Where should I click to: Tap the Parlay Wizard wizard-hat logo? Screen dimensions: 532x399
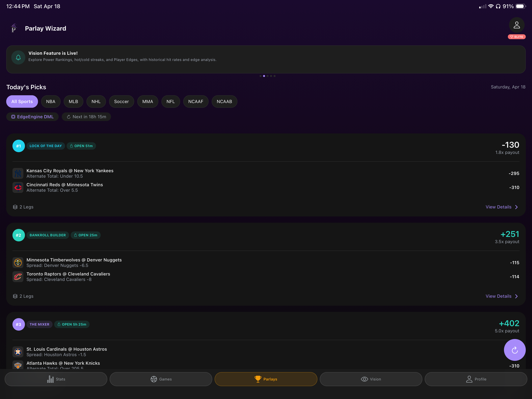(14, 28)
